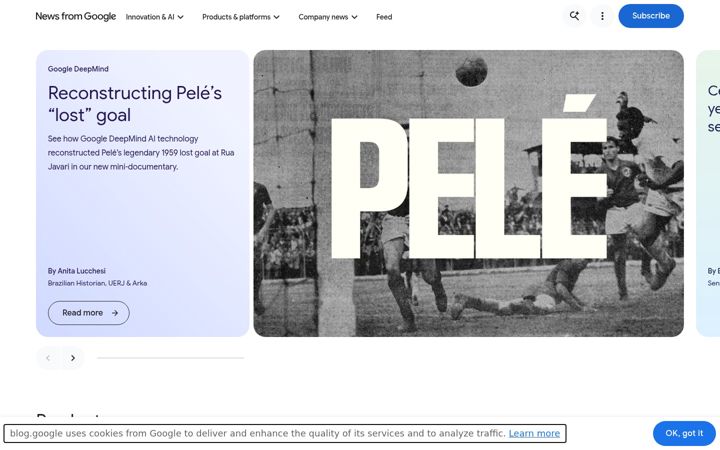Go to the previous carousel slide arrow

(x=48, y=358)
